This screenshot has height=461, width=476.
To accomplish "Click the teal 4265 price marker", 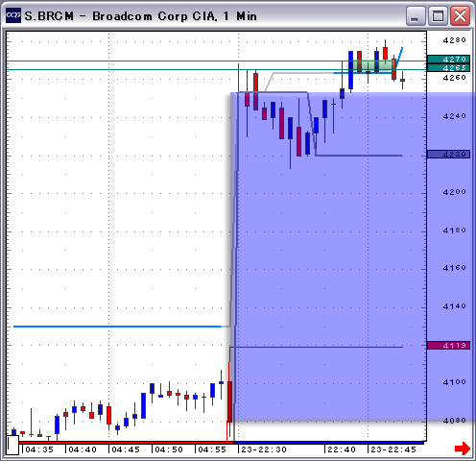I will click(448, 67).
